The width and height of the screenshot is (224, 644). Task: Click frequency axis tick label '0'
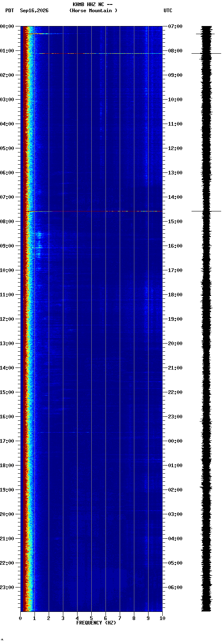(x=20, y=618)
